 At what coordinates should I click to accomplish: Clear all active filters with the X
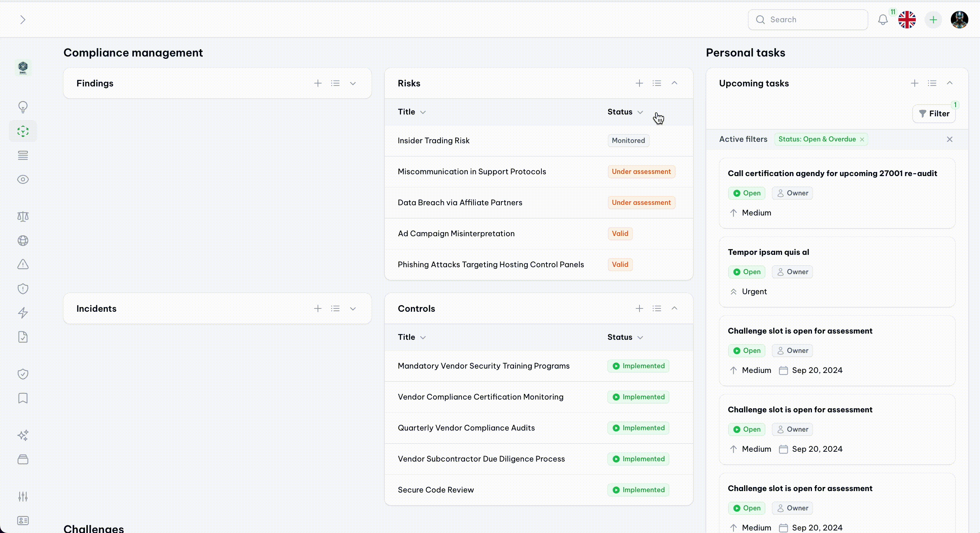[950, 139]
